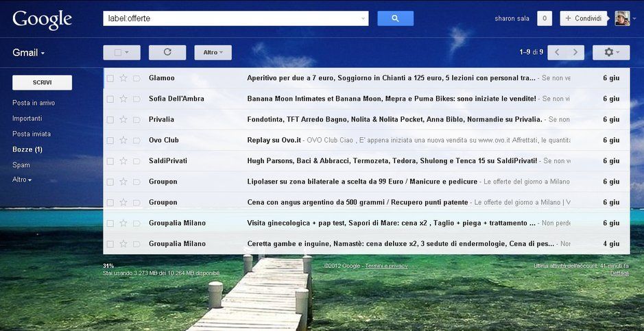
Task: Open the Termini e privacy link
Action: click(387, 266)
